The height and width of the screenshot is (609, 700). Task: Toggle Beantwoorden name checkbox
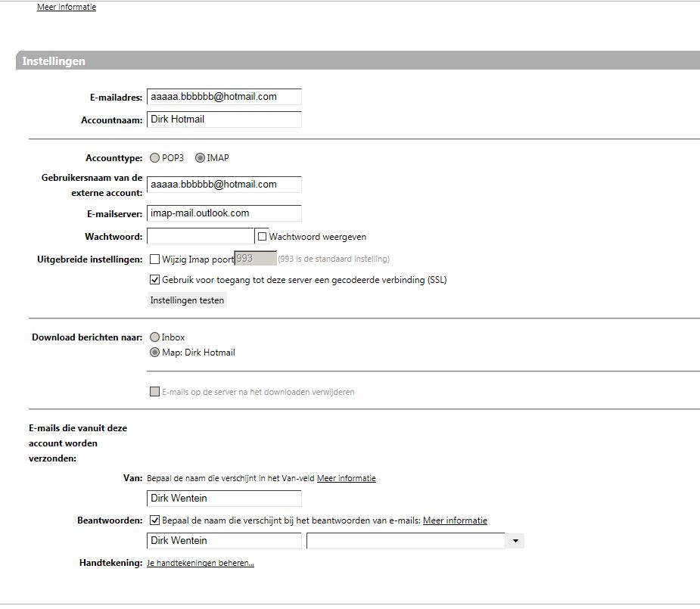pyautogui.click(x=154, y=520)
